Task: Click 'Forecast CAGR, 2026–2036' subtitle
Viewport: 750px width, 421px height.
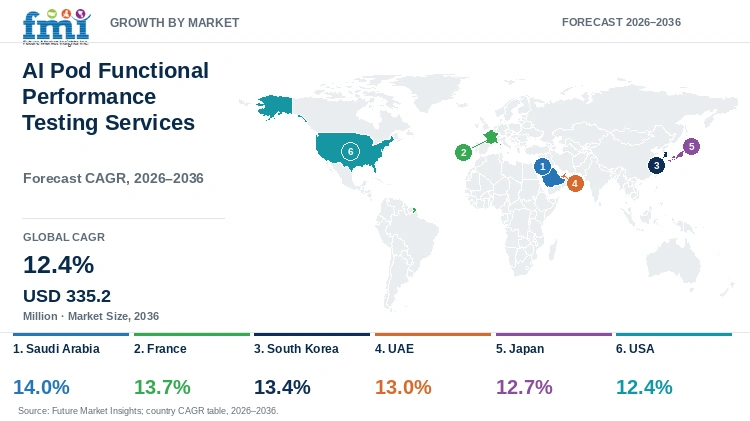Action: point(113,178)
